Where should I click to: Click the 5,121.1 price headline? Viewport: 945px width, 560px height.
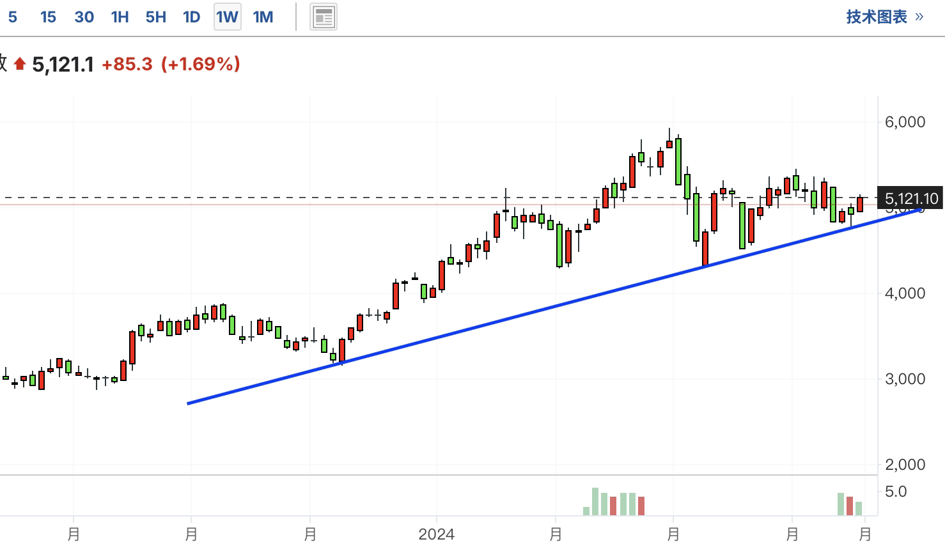[x=63, y=65]
